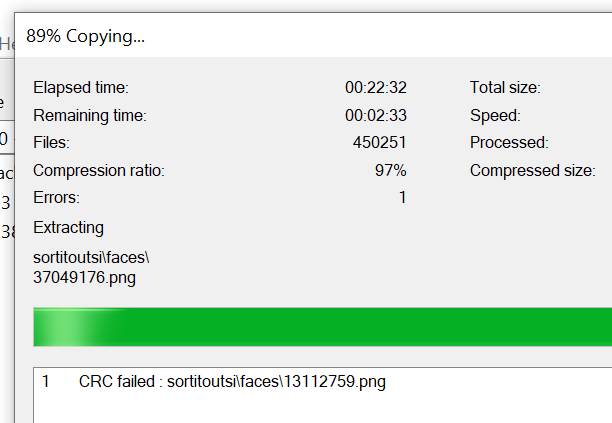Screen dimensions: 612x423
Task: Click the Files count 450251
Action: point(380,143)
